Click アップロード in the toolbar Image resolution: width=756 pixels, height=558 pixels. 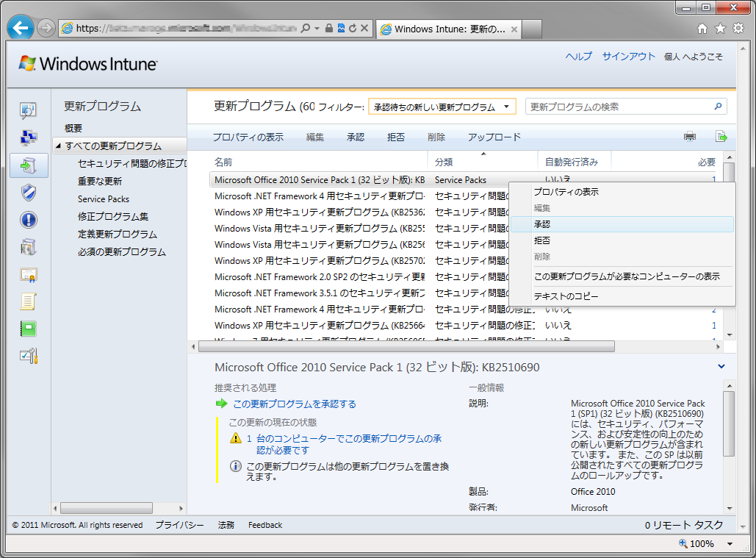[494, 137]
